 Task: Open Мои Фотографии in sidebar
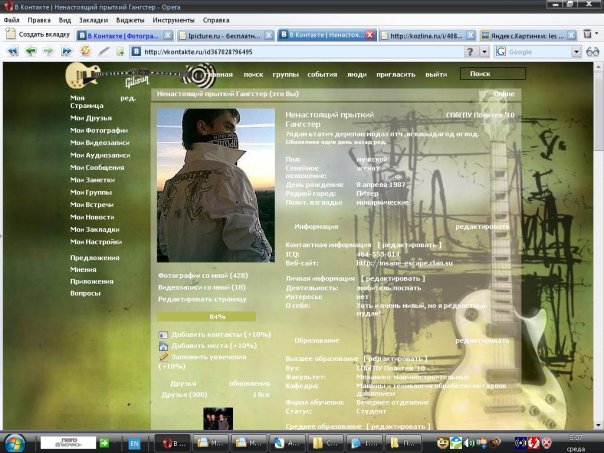[99, 130]
